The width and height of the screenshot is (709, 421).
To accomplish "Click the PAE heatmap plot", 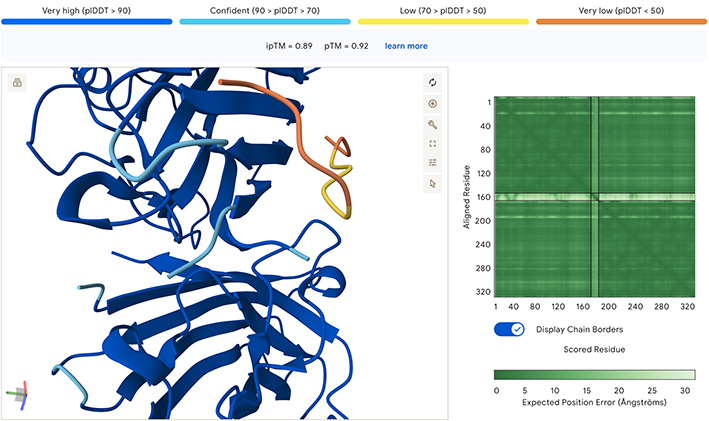I will (x=594, y=196).
